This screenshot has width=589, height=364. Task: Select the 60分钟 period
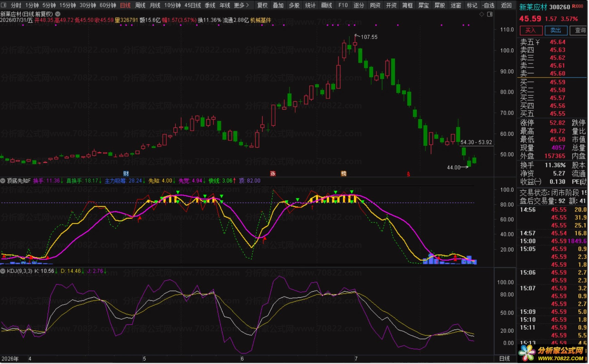(108, 5)
